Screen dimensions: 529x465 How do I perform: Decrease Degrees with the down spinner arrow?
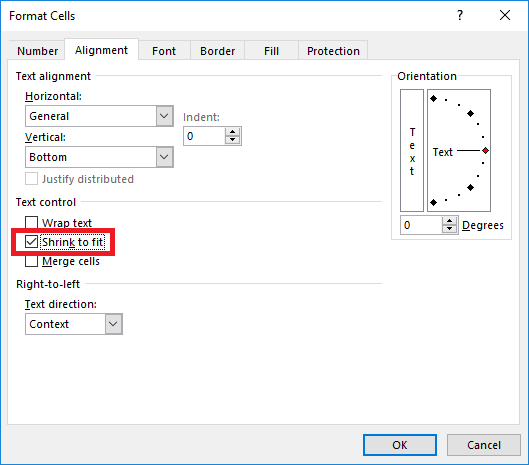tap(449, 229)
